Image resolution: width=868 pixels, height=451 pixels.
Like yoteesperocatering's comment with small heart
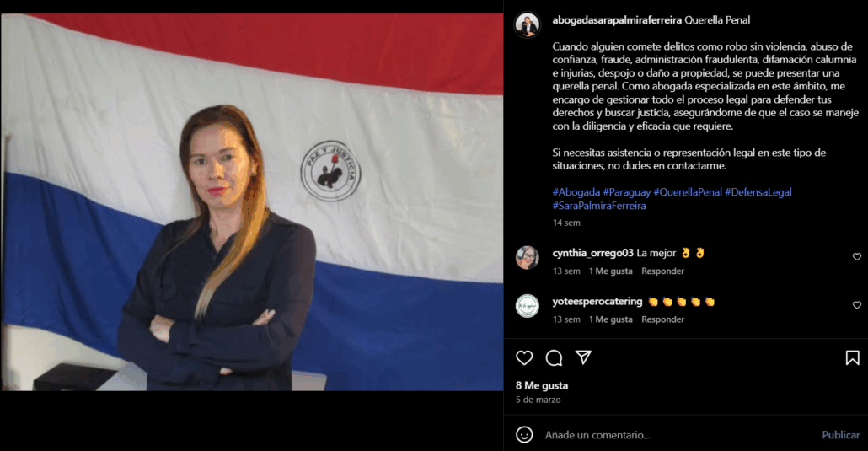(857, 304)
